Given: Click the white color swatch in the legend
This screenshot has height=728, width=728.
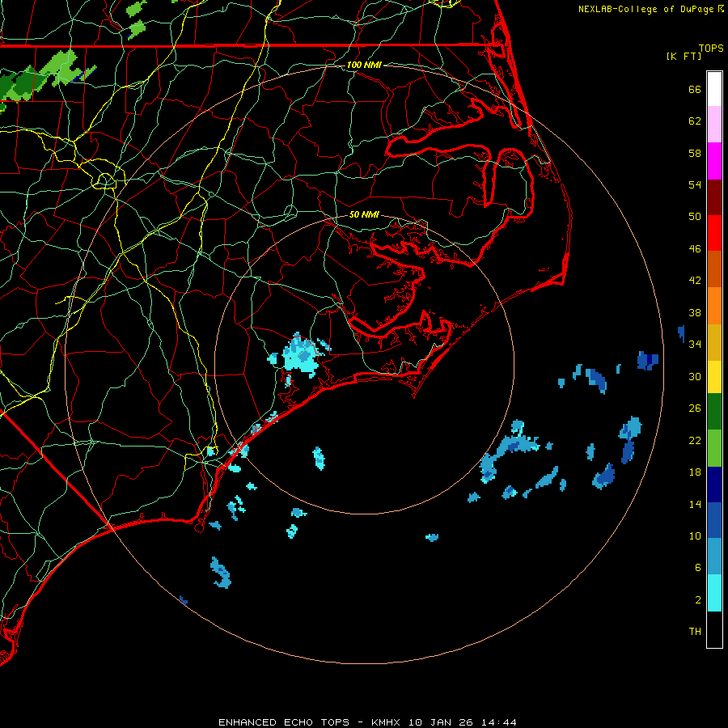Looking at the screenshot, I should pyautogui.click(x=714, y=89).
